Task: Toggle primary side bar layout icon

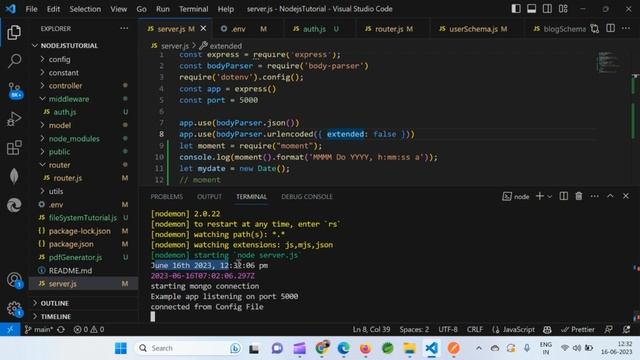Action: click(x=516, y=9)
